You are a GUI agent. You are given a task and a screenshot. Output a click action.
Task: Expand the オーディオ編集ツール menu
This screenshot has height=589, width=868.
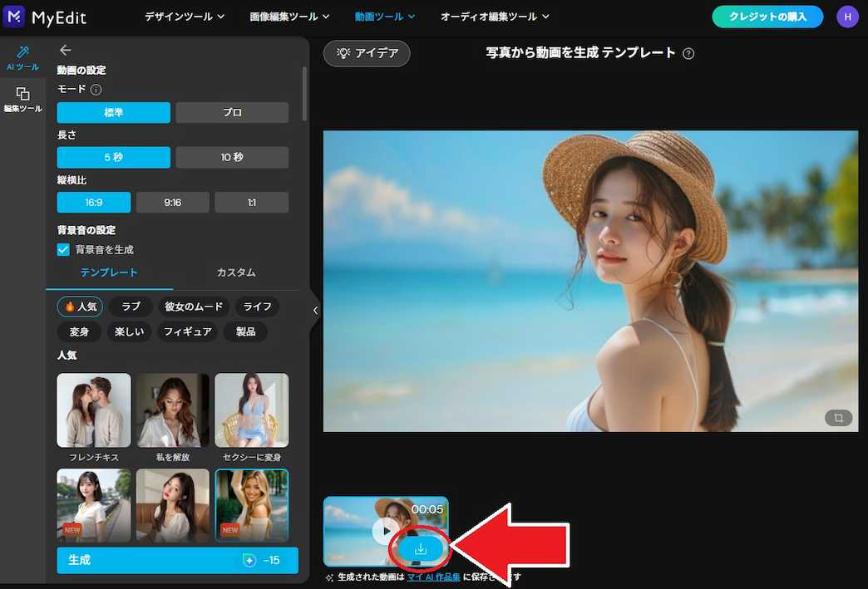[x=495, y=16]
